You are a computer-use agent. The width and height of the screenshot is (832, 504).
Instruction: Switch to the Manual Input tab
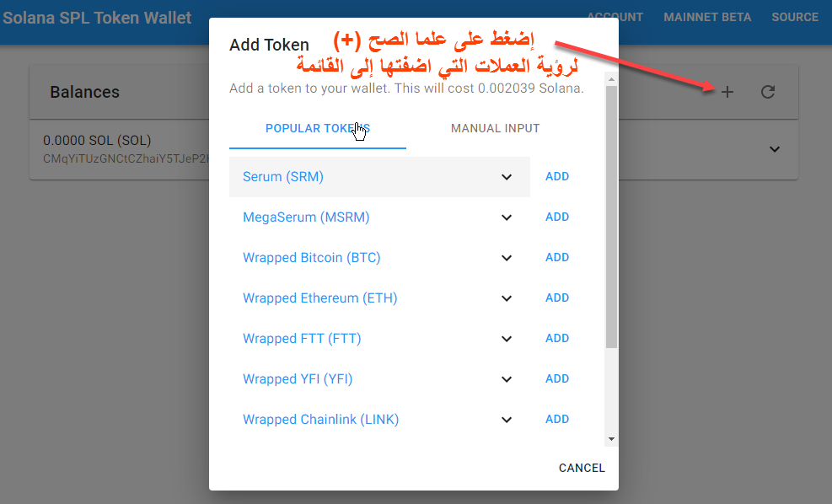pos(495,128)
